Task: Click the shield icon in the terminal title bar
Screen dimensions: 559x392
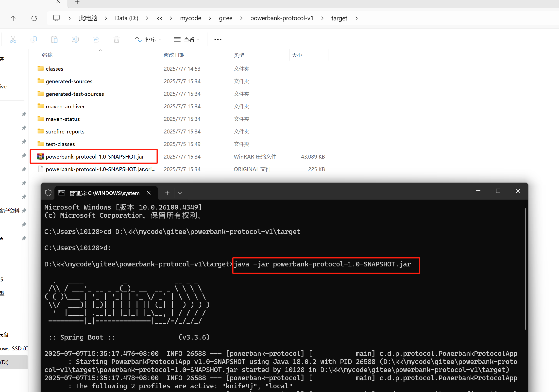Action: [x=48, y=193]
